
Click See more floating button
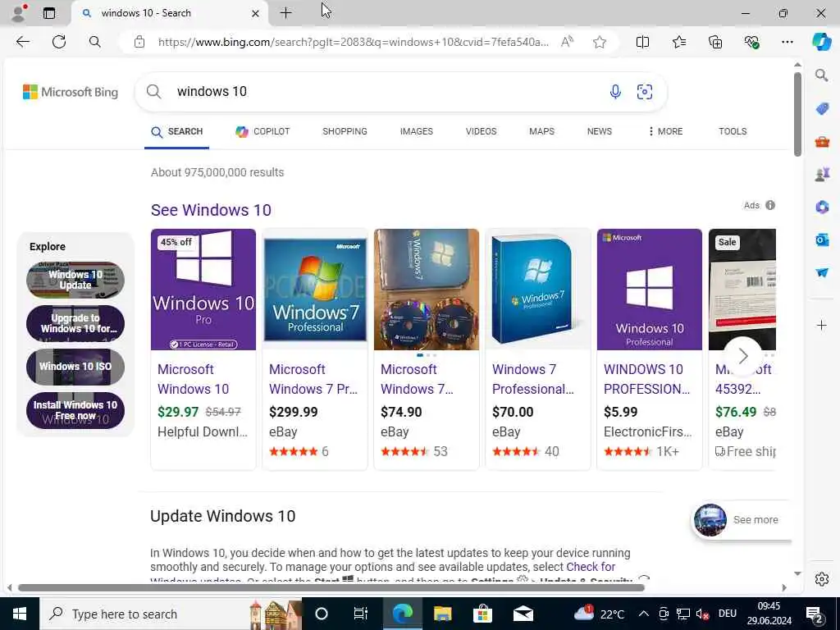741,519
